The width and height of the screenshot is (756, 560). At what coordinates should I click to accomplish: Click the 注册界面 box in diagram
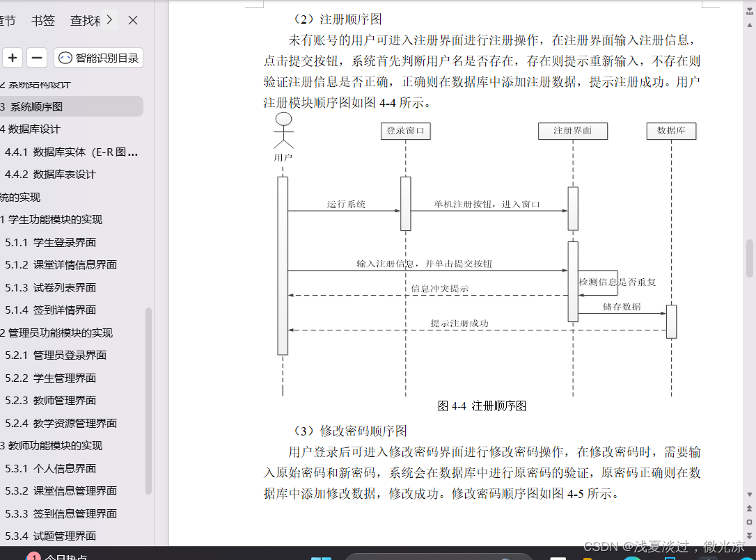pos(573,131)
